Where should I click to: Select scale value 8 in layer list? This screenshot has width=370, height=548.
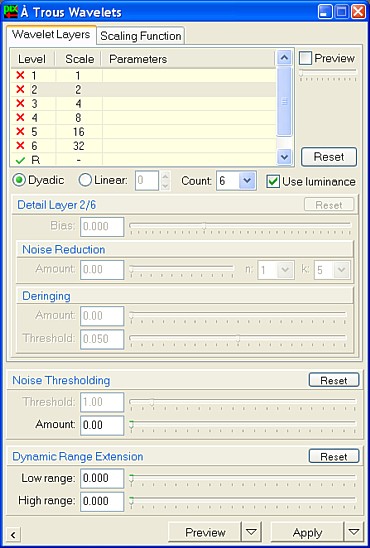click(78, 118)
